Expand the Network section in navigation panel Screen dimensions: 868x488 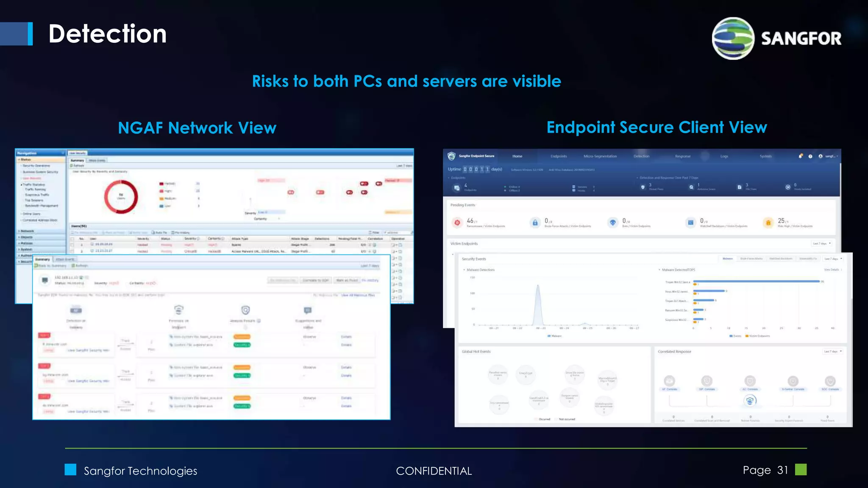[x=27, y=231]
